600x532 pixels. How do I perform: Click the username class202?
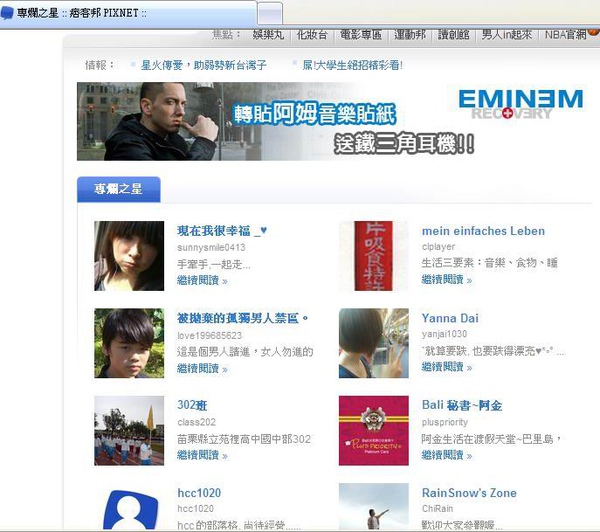[197, 422]
